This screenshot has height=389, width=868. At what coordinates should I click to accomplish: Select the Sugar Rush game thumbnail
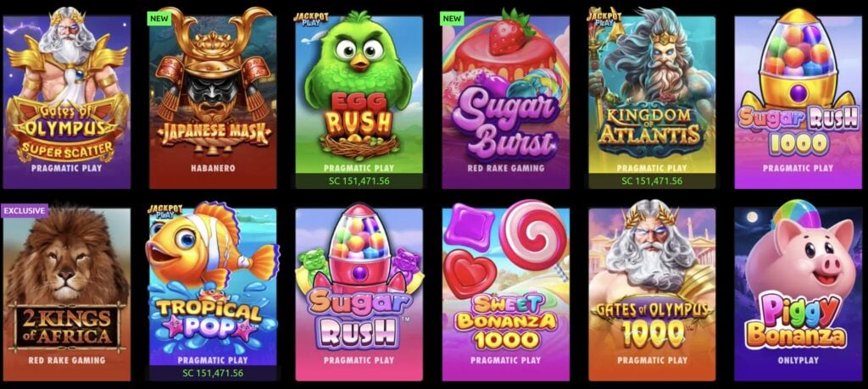(x=359, y=292)
